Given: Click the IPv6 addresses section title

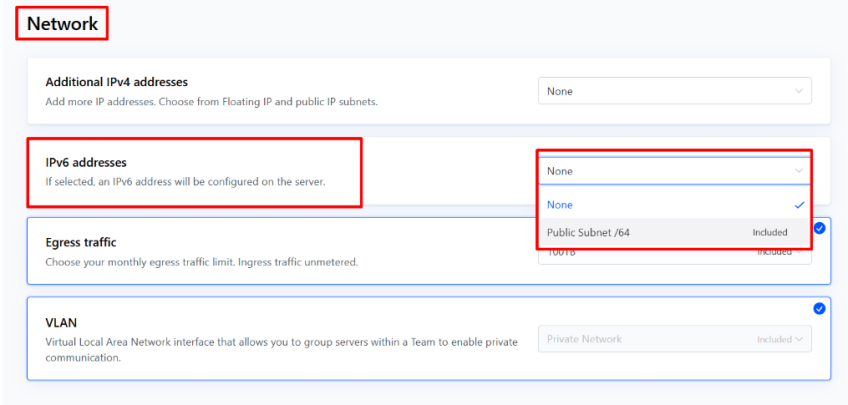Looking at the screenshot, I should pyautogui.click(x=86, y=162).
